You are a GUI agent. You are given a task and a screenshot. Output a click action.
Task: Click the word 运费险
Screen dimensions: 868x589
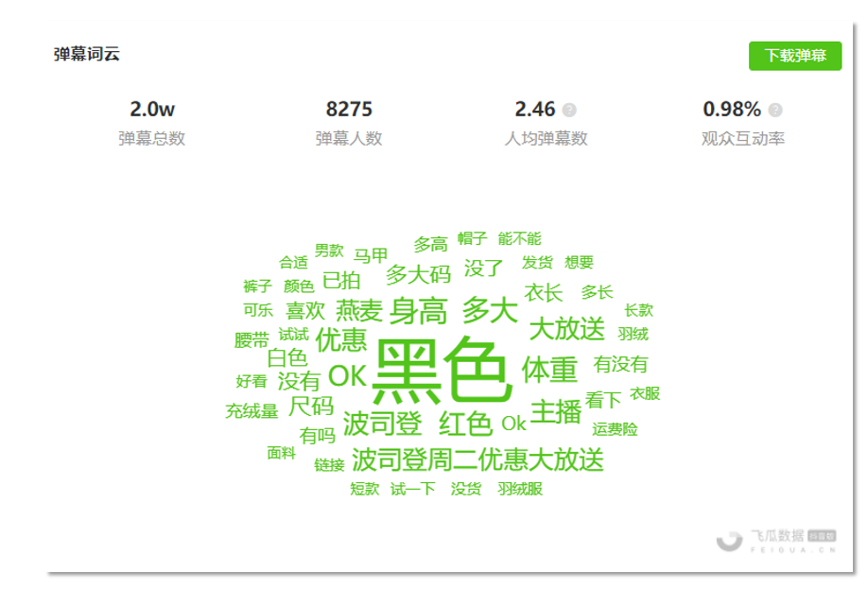615,429
